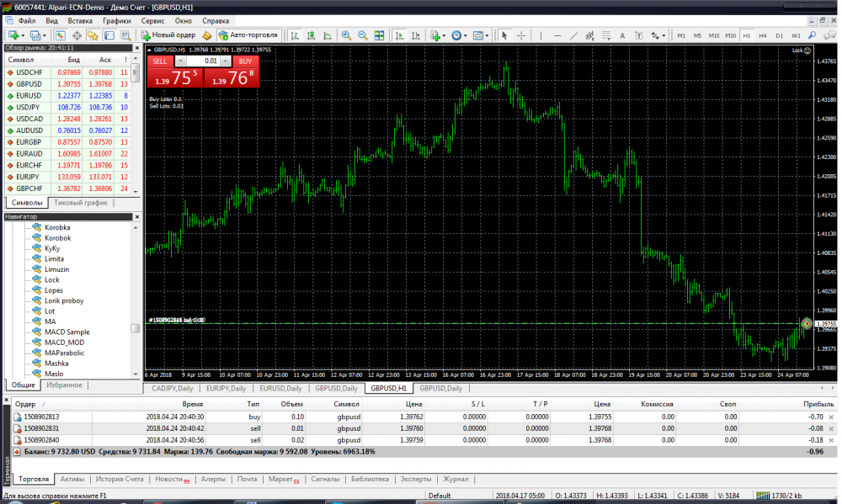The image size is (842, 504).
Task: Select the trendline drawing tool
Action: (x=573, y=35)
